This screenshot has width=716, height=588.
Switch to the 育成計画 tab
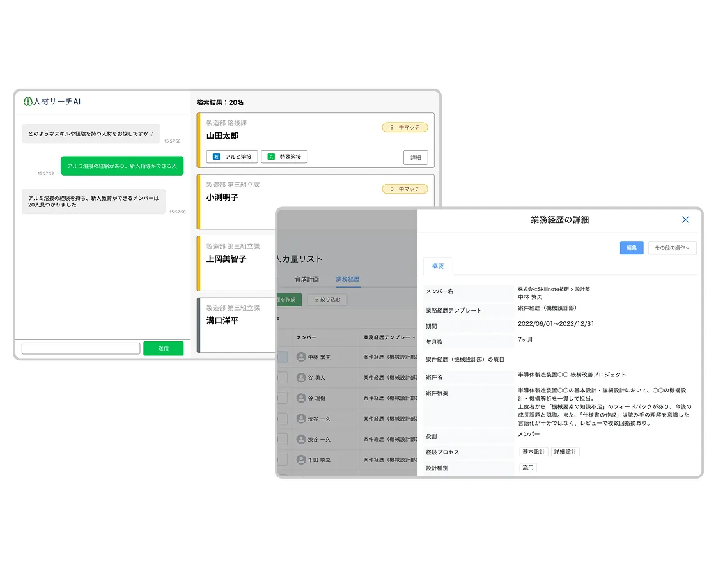(x=307, y=279)
